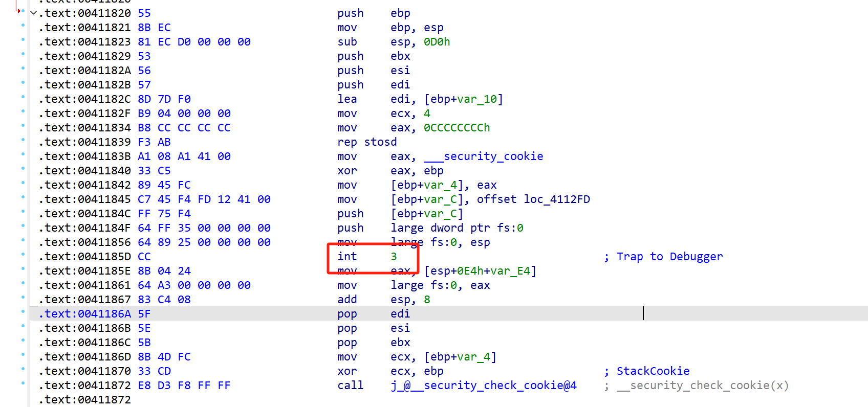Toggle breakpoint dot on int 3 line
The width and height of the screenshot is (868, 407).
(23, 255)
